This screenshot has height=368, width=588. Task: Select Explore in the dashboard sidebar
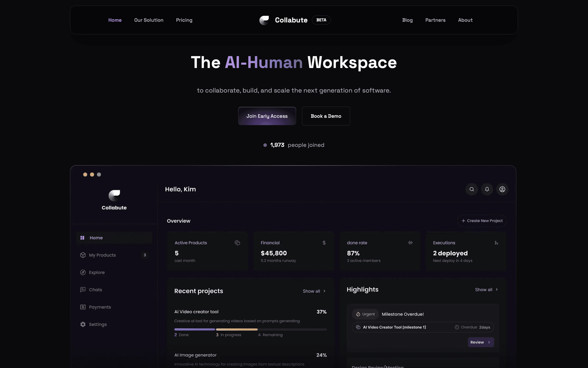(x=114, y=272)
